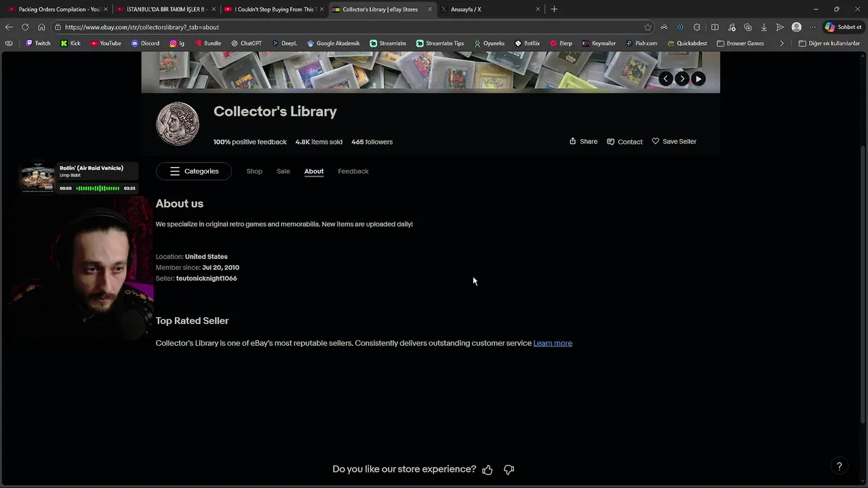Open the Blerp bookmark
The image size is (868, 488).
(561, 43)
